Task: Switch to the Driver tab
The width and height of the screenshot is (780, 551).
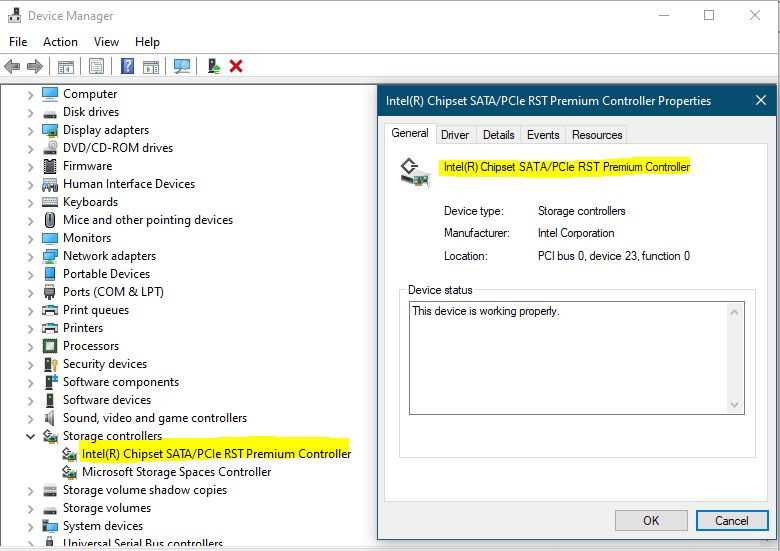Action: 455,135
